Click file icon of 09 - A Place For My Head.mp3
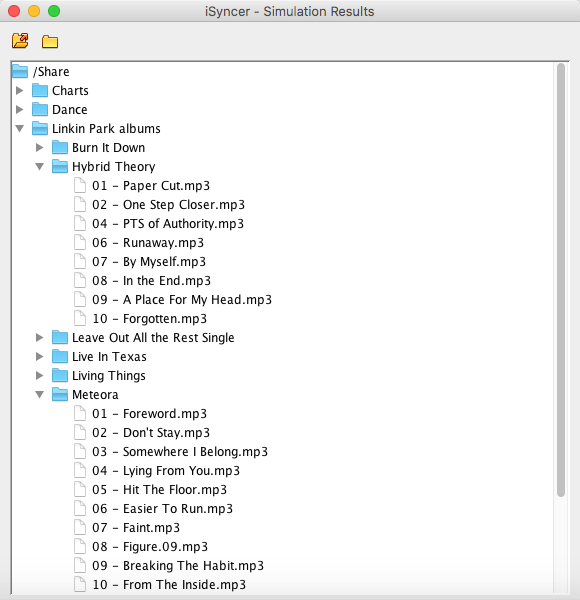The width and height of the screenshot is (580, 600). click(x=80, y=299)
